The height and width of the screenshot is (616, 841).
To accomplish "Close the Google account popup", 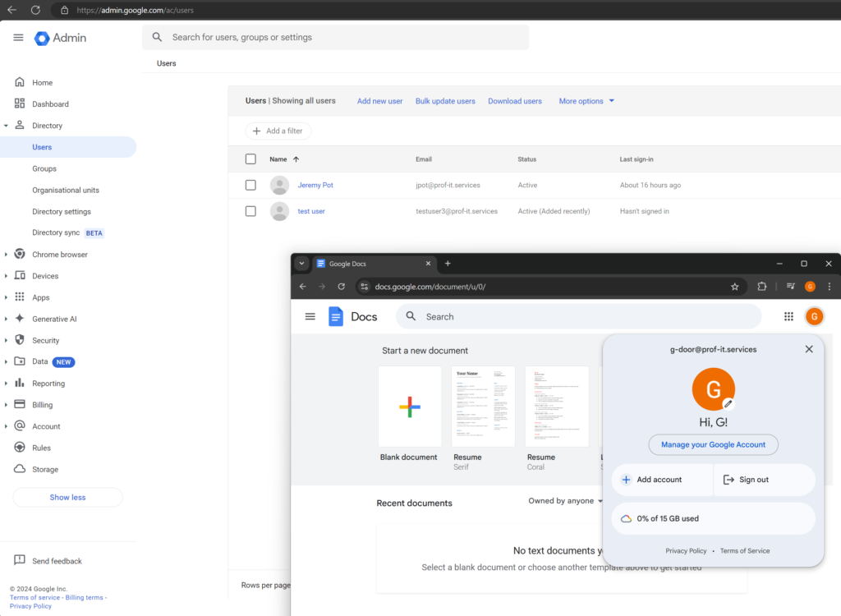I will [809, 349].
